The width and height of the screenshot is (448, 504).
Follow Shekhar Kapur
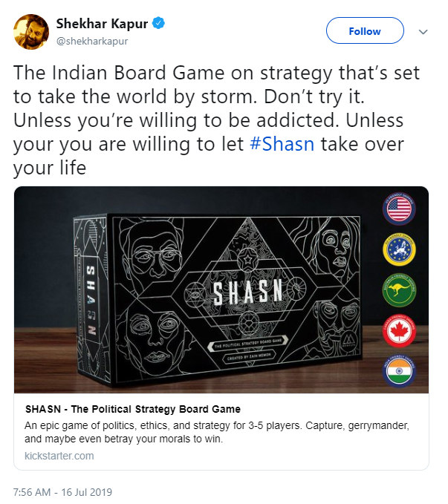point(365,31)
